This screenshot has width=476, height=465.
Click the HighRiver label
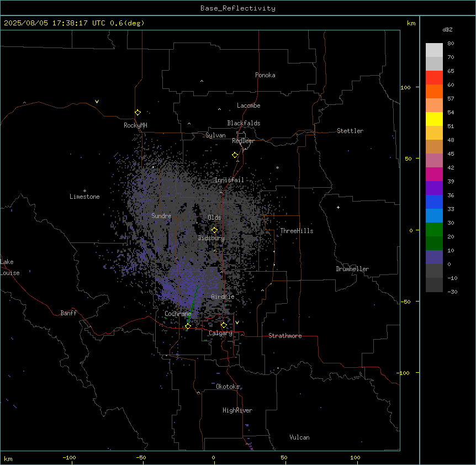tap(237, 410)
